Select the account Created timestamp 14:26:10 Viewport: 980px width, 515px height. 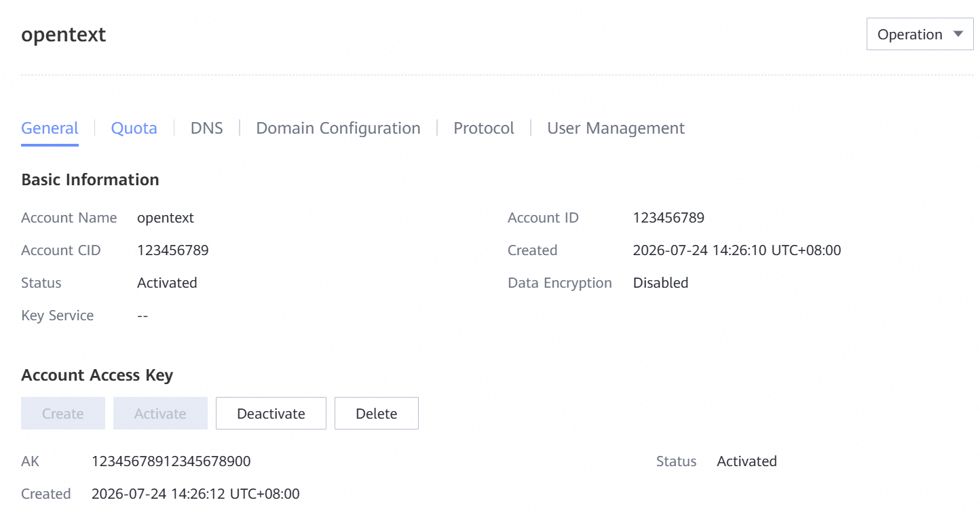click(x=737, y=250)
